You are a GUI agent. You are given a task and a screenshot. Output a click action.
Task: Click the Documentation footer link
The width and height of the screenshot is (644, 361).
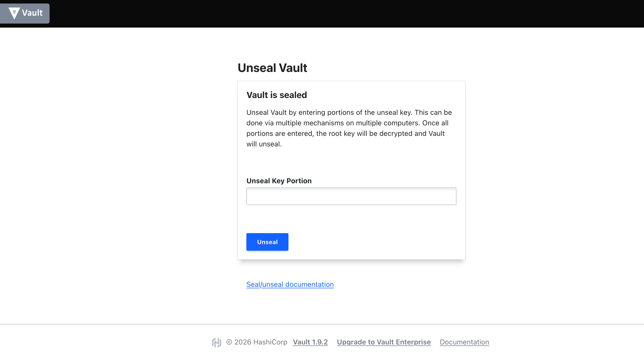[x=464, y=342]
